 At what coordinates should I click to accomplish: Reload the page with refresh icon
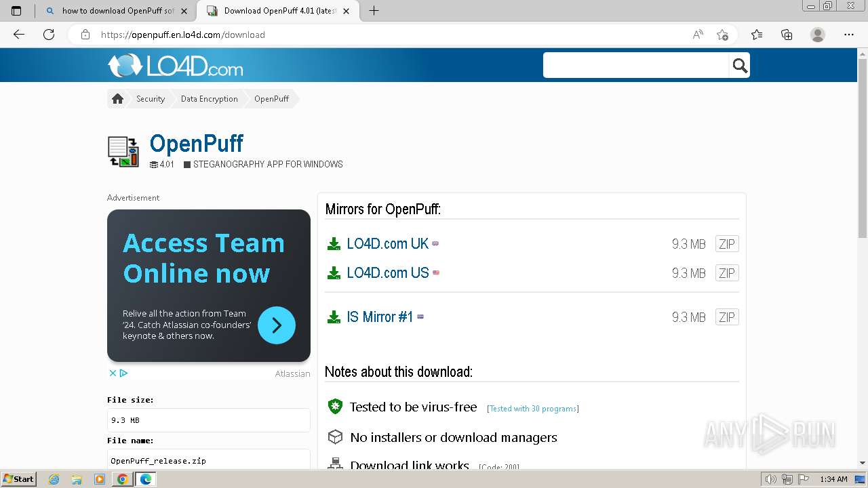coord(49,35)
